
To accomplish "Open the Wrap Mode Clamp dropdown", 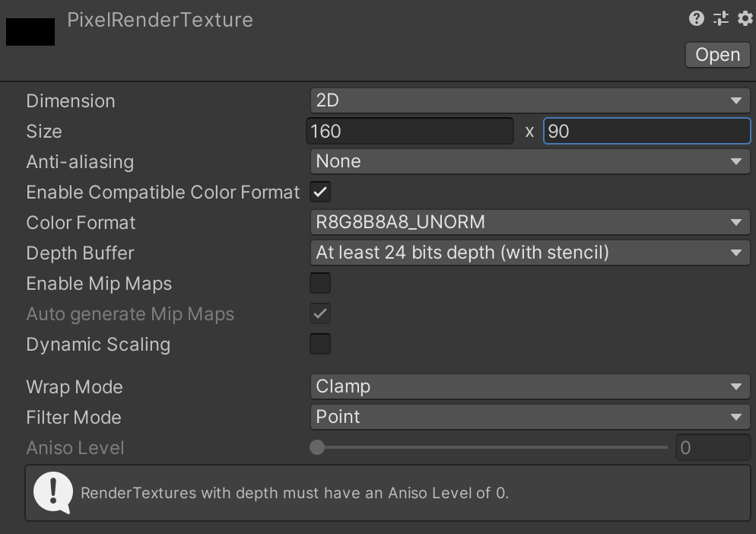I will click(x=530, y=386).
